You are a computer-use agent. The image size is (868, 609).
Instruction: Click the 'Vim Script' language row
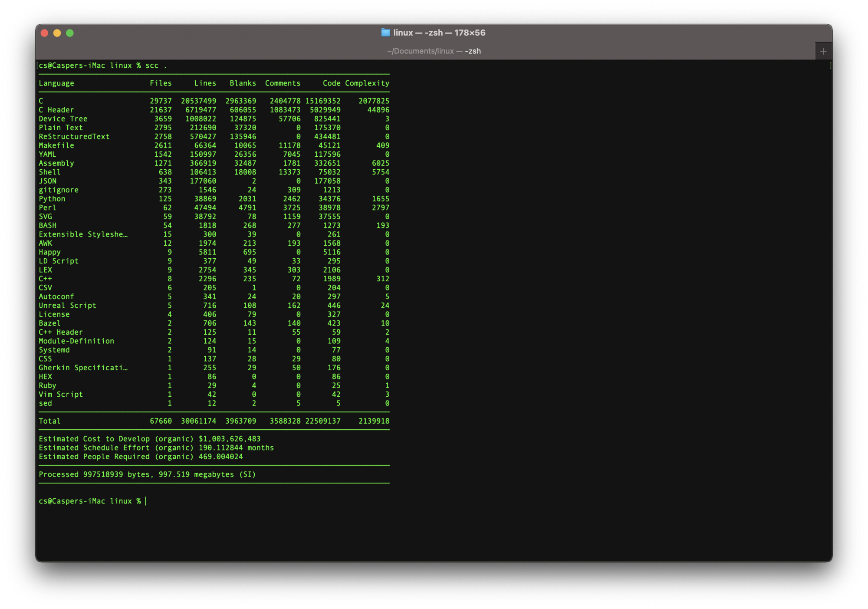(214, 395)
